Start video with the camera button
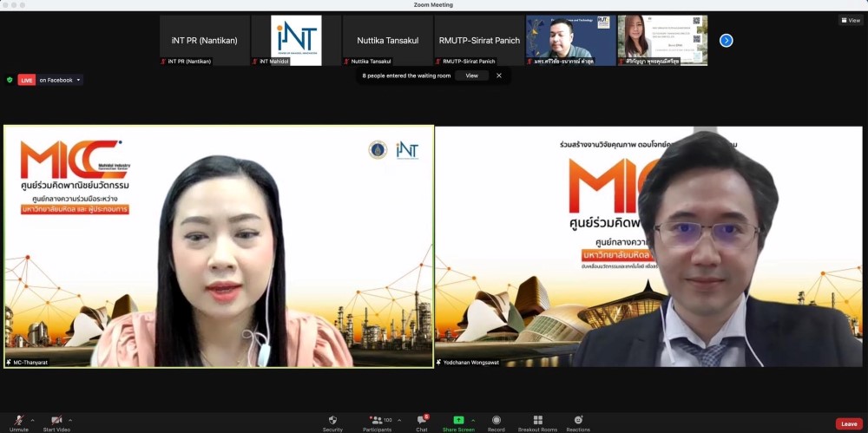The height and width of the screenshot is (433, 868). pos(56,421)
